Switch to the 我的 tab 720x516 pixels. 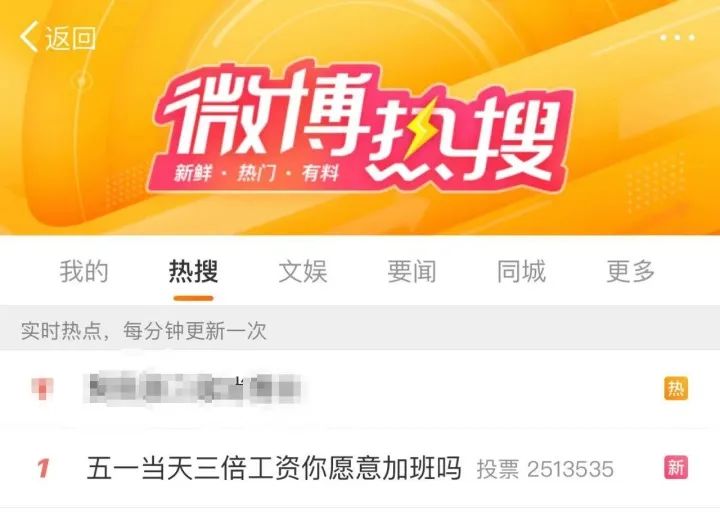point(84,271)
